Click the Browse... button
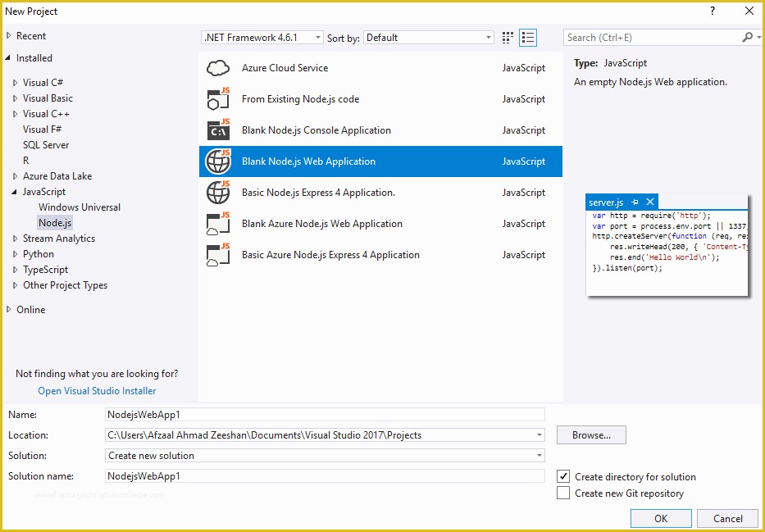The width and height of the screenshot is (765, 532). click(591, 435)
